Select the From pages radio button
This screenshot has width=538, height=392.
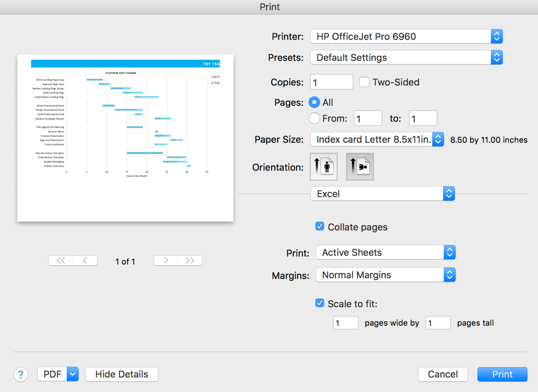314,118
